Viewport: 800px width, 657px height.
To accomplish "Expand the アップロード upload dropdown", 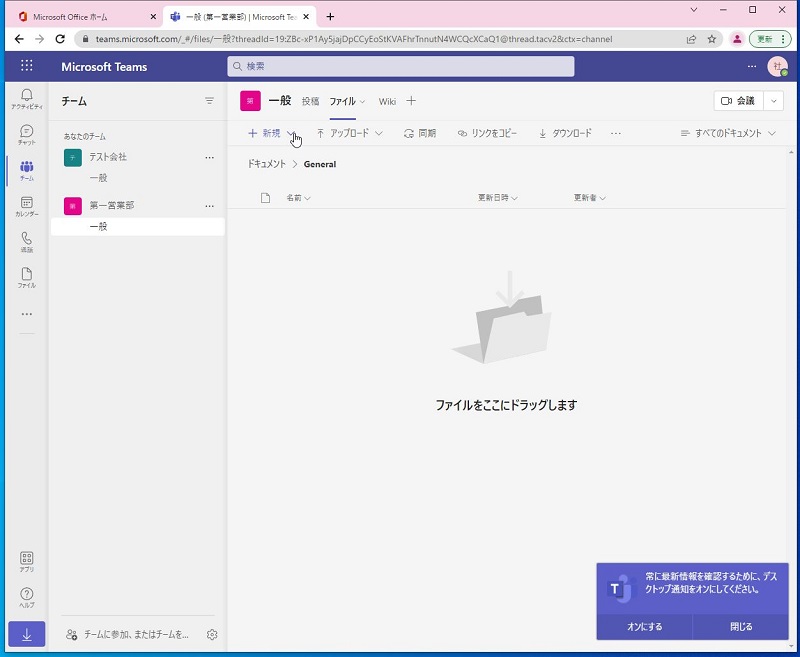I will pyautogui.click(x=379, y=134).
